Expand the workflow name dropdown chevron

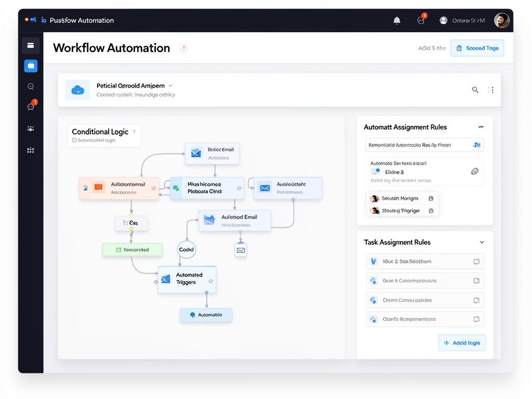point(170,86)
